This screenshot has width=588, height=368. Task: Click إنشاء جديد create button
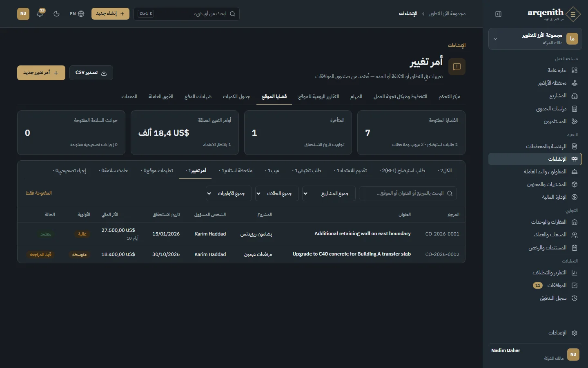coord(110,13)
